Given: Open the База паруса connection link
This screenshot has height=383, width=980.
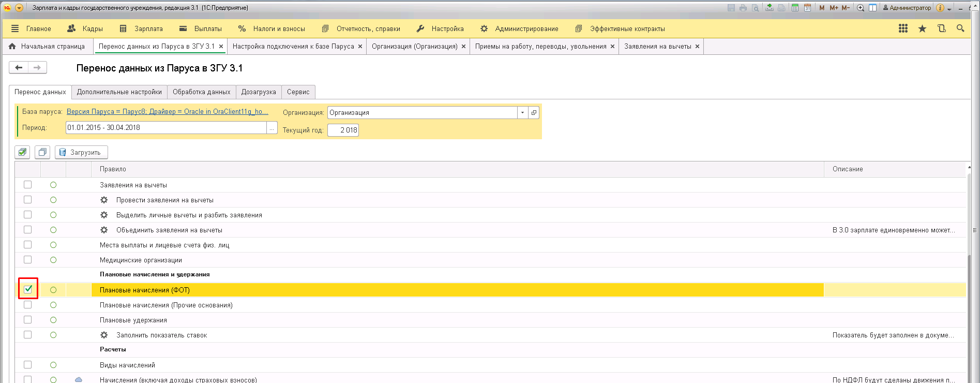Looking at the screenshot, I should (x=167, y=112).
